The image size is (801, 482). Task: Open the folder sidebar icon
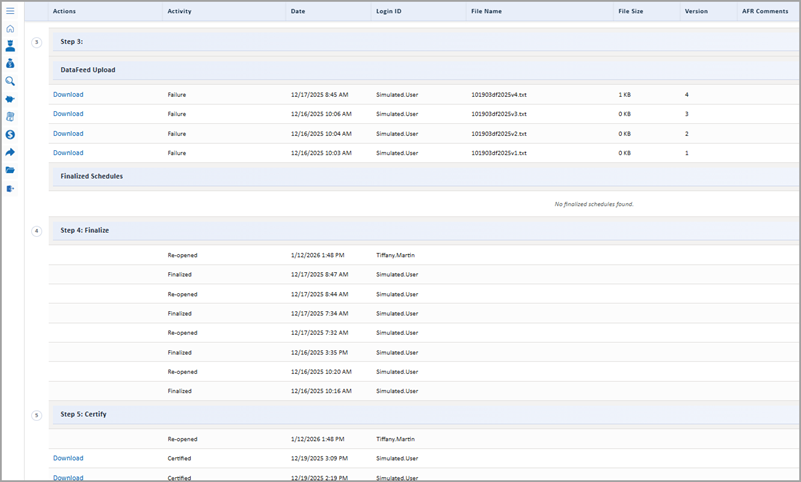coord(10,170)
